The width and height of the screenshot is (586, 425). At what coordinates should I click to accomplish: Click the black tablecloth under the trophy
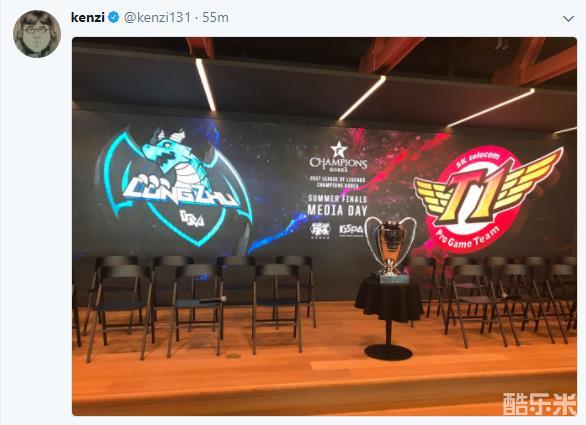point(388,299)
